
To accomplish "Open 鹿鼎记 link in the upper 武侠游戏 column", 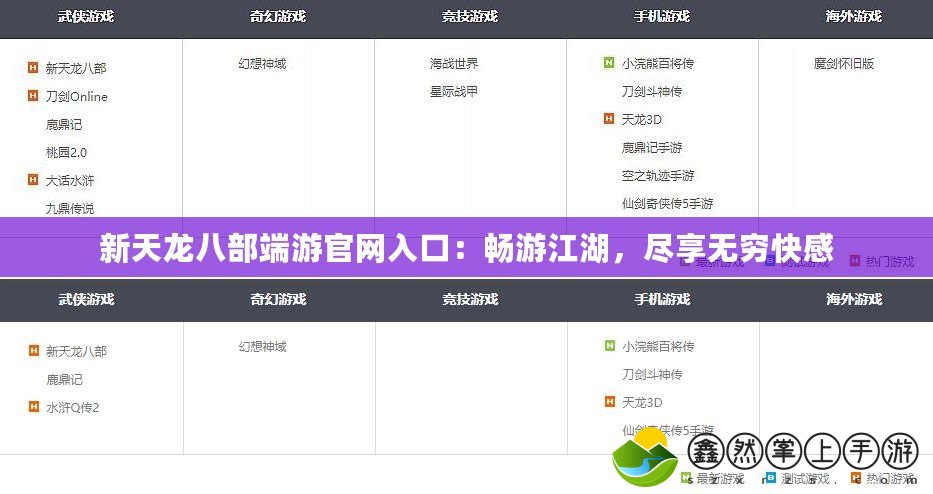I will [x=64, y=124].
